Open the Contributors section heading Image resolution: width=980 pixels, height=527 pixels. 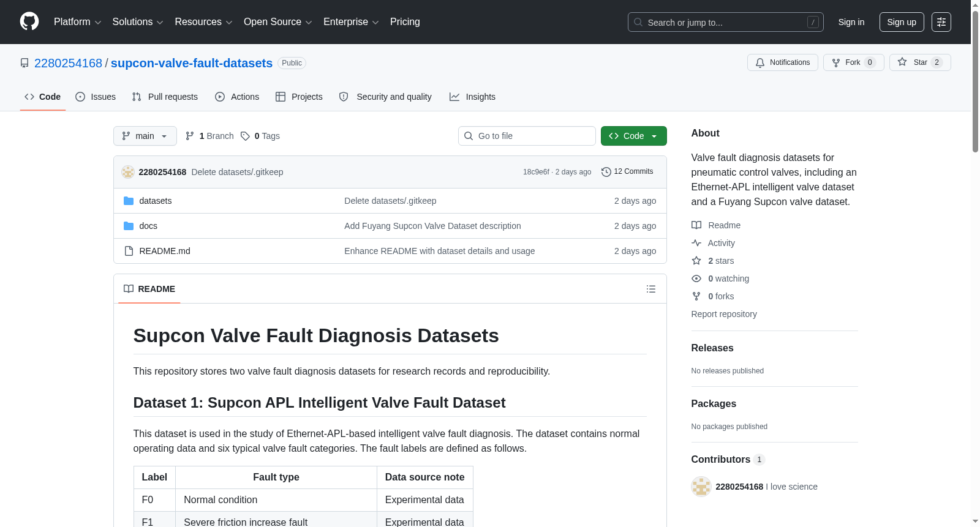tap(728, 460)
